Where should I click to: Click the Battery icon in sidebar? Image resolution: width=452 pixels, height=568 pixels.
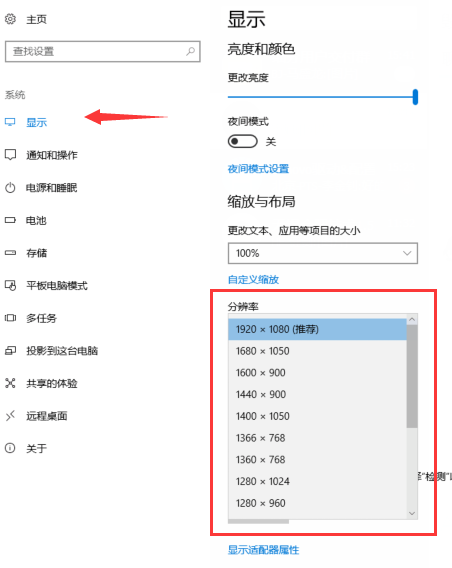click(10, 220)
